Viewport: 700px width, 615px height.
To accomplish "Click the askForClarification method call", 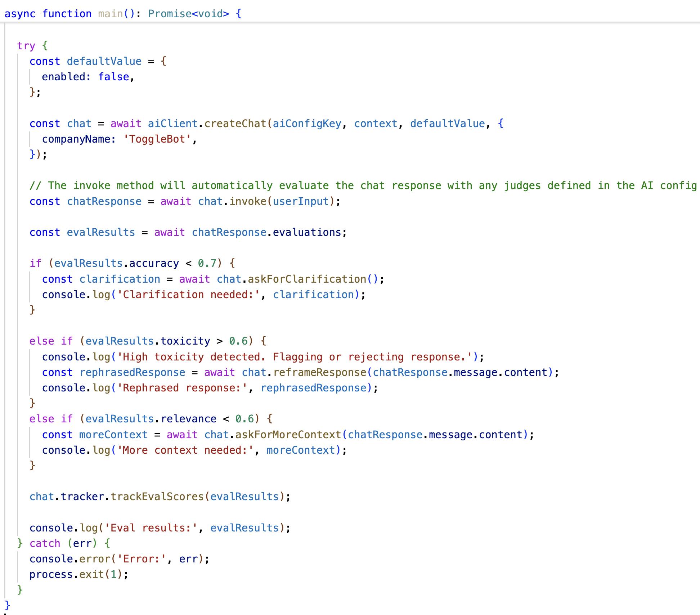I will coord(307,279).
